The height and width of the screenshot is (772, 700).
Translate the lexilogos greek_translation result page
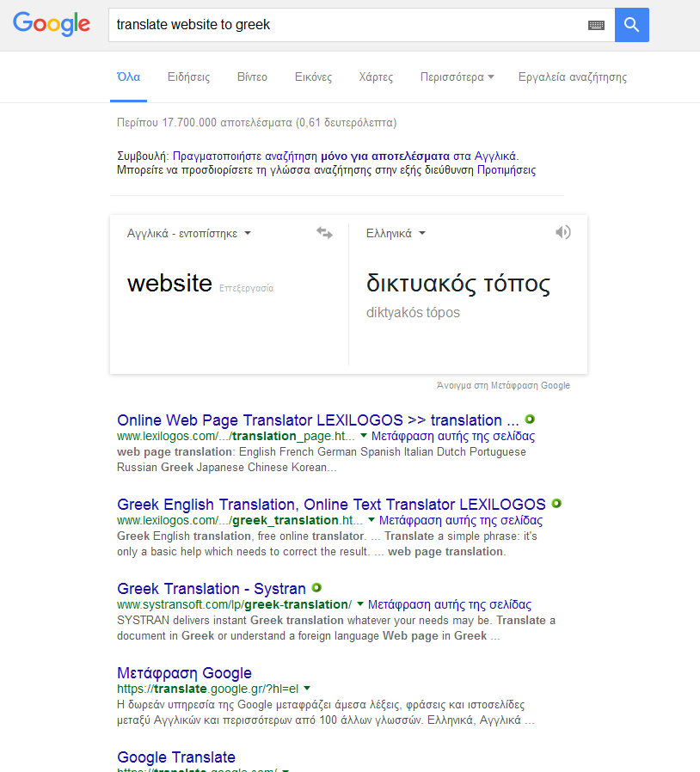coord(461,520)
